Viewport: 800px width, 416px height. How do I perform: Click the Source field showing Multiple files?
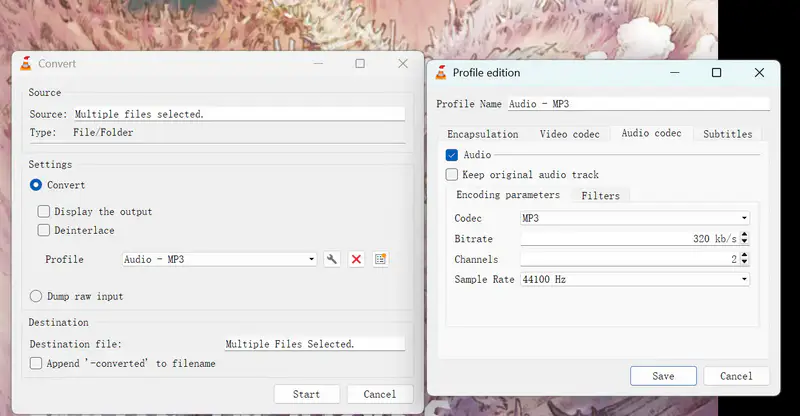[x=239, y=114]
